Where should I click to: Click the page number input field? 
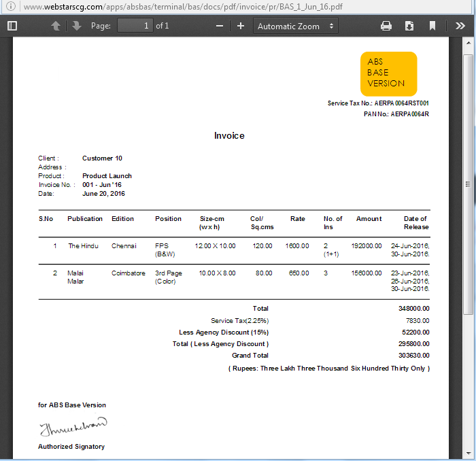135,26
